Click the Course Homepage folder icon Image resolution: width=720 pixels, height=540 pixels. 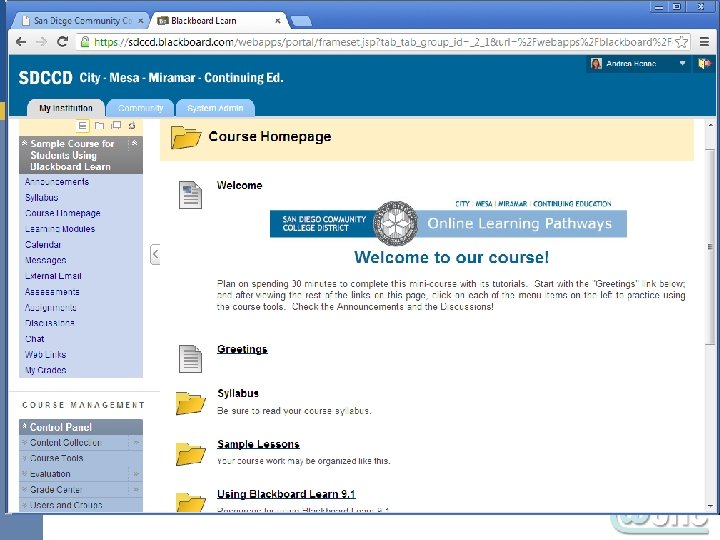tap(186, 137)
